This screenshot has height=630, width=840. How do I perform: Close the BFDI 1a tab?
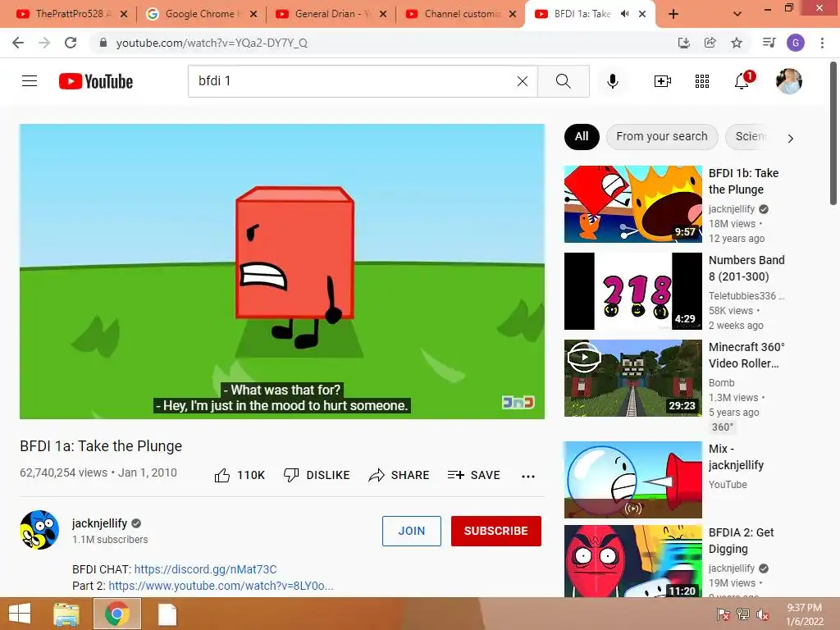pyautogui.click(x=642, y=14)
